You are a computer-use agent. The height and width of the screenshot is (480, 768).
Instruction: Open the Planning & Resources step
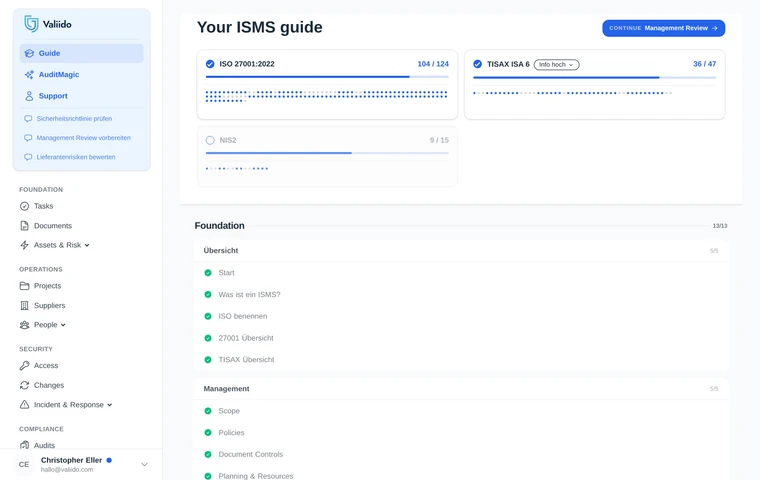(256, 476)
